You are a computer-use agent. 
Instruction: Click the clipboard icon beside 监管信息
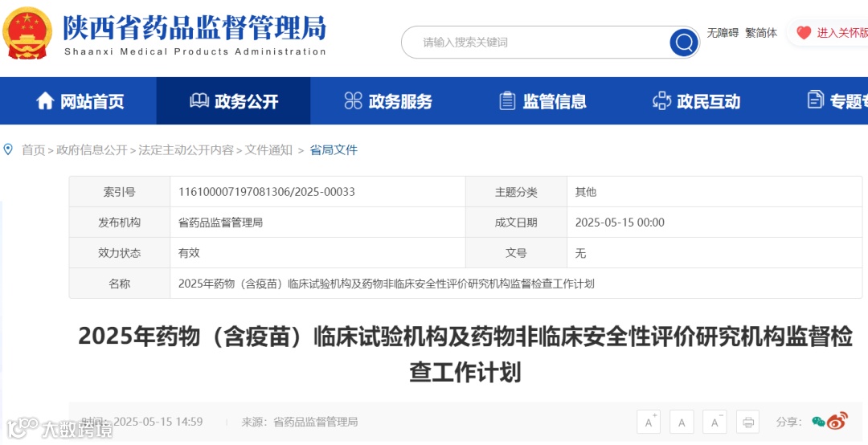click(x=507, y=100)
